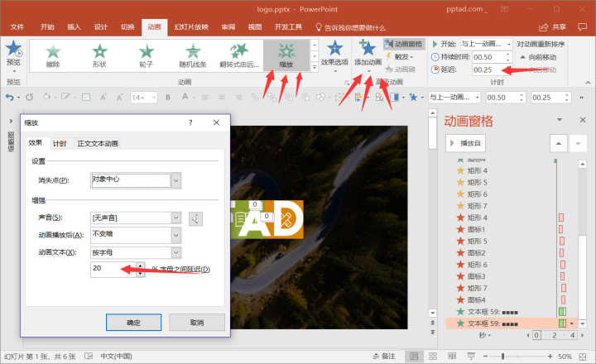This screenshot has width=596, height=364.
Task: Click the redo icon in quick toolbar
Action: 29,98
